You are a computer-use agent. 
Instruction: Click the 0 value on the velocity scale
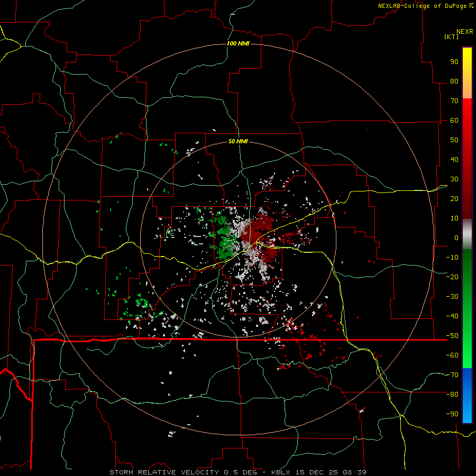456,238
